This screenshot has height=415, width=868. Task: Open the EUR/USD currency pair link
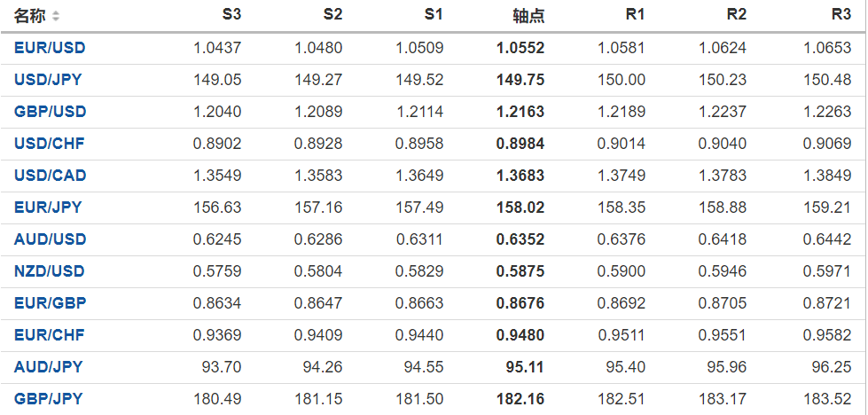50,48
